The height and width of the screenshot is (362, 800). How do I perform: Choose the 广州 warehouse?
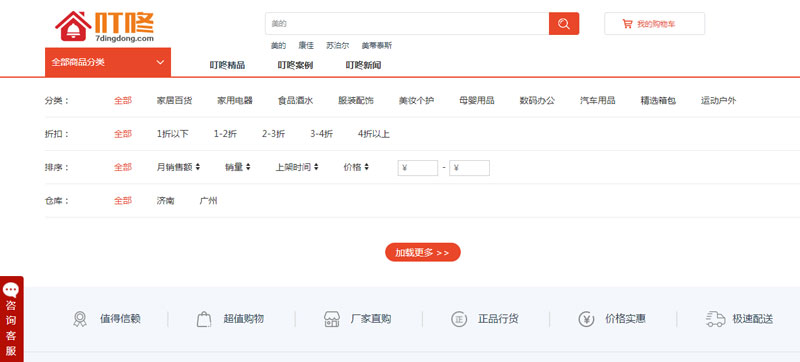tap(208, 201)
